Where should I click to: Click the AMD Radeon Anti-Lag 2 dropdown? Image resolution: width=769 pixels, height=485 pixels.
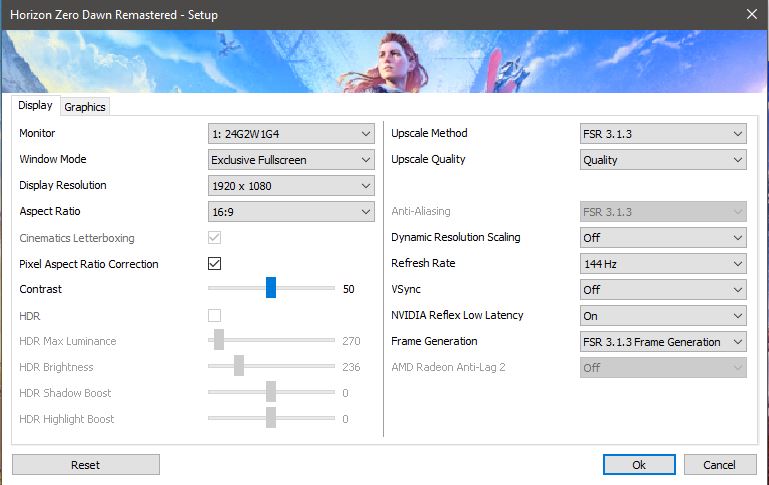pos(663,367)
